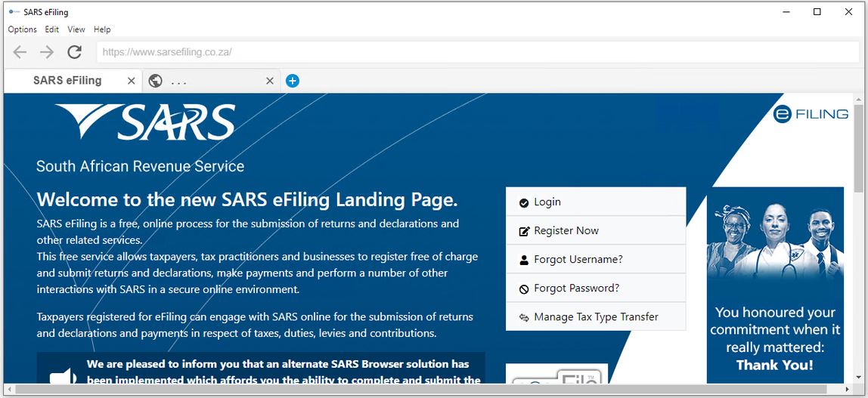The image size is (868, 398).
Task: Click Register Now link
Action: click(x=596, y=230)
